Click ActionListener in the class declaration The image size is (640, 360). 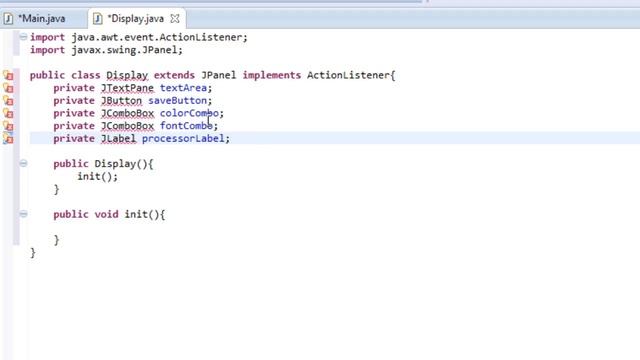coord(349,76)
